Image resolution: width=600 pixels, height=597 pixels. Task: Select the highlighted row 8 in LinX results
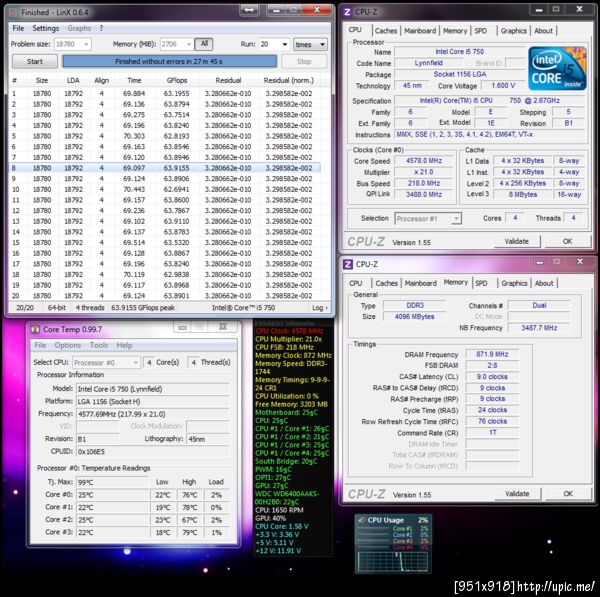(x=165, y=168)
